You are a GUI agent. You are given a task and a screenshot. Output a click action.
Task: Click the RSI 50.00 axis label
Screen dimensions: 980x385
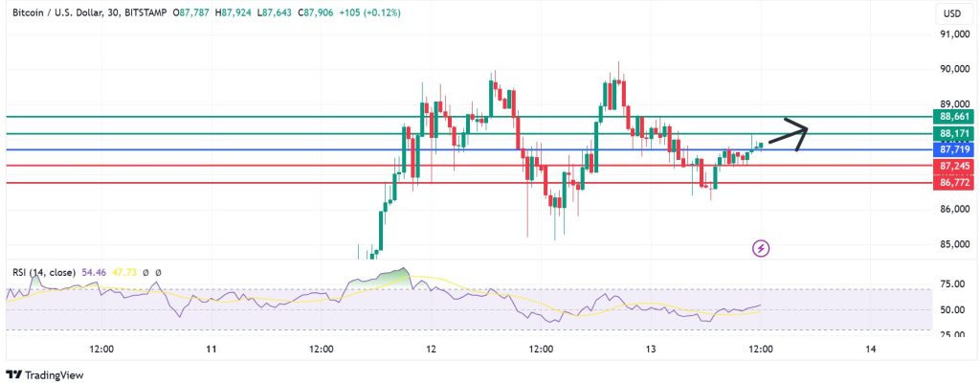pyautogui.click(x=954, y=310)
